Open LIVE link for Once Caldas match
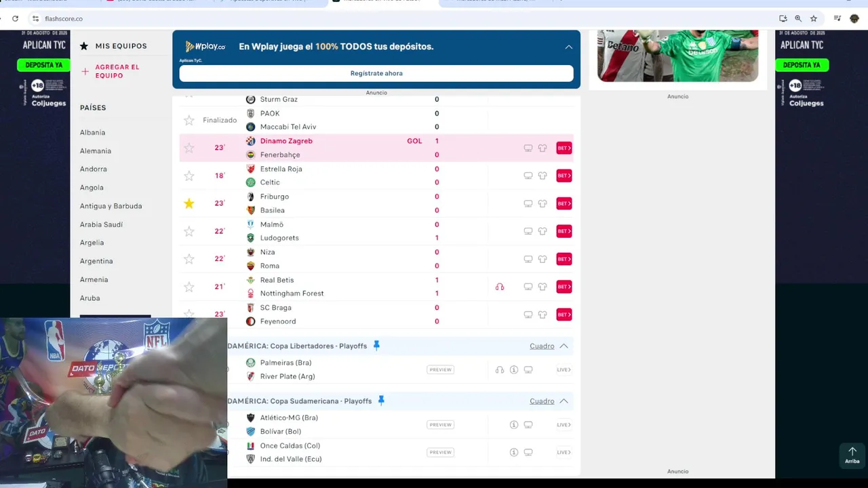This screenshot has height=488, width=868. click(x=564, y=452)
